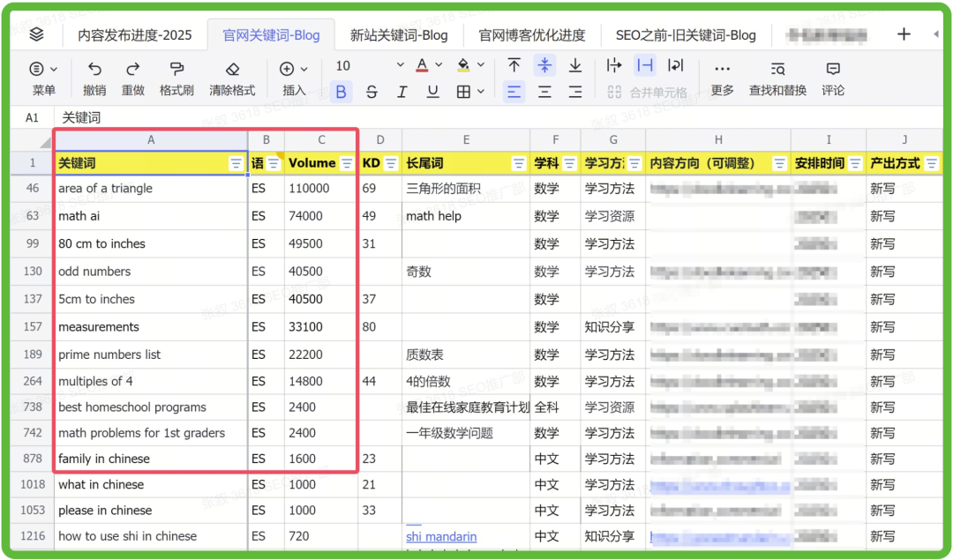Open find and replace (查找和替换)
Viewport: 953px width, 560px height.
click(x=777, y=69)
